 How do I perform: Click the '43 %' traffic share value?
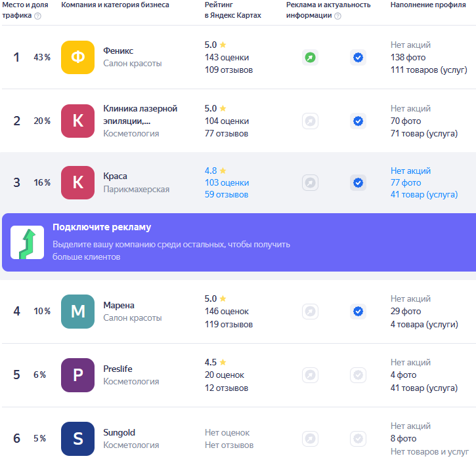coord(42,57)
